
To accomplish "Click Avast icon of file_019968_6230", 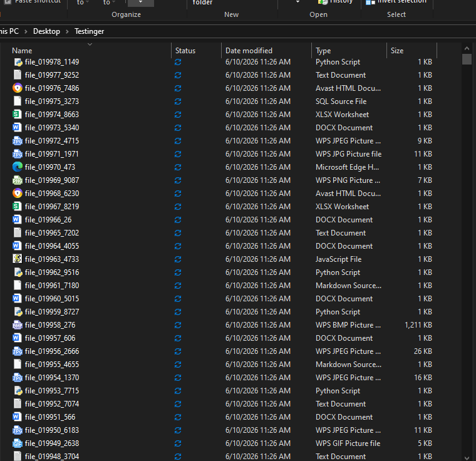I will click(x=18, y=194).
